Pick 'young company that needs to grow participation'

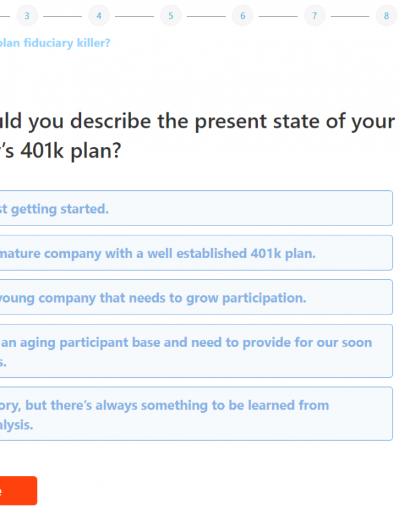coord(193,297)
